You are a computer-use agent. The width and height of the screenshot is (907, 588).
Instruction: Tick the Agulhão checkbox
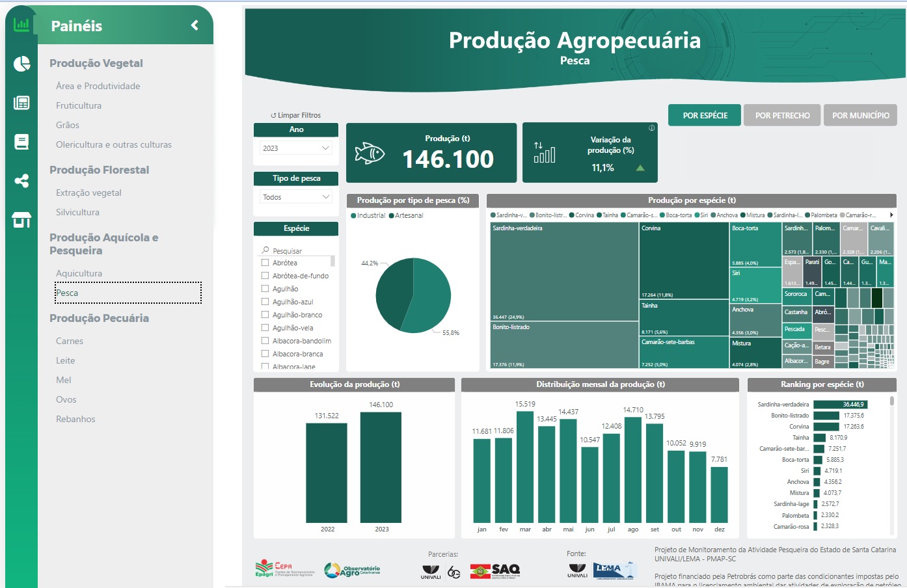[265, 289]
